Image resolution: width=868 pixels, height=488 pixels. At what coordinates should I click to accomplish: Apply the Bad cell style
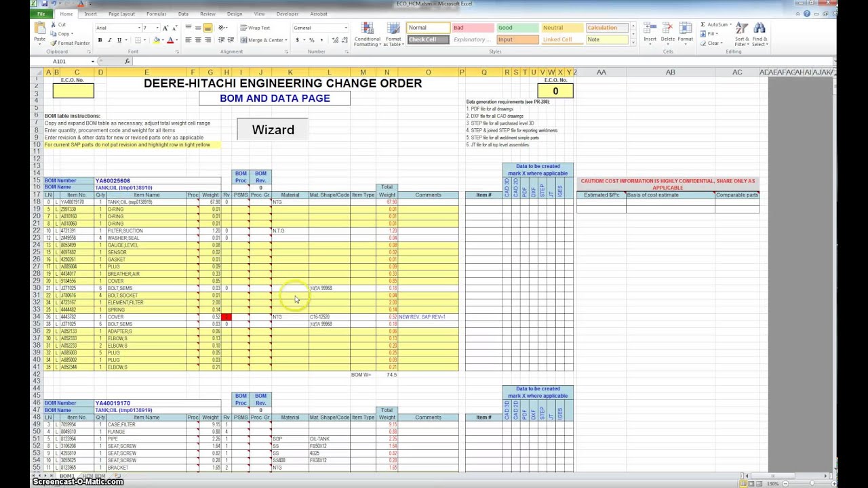(473, 28)
